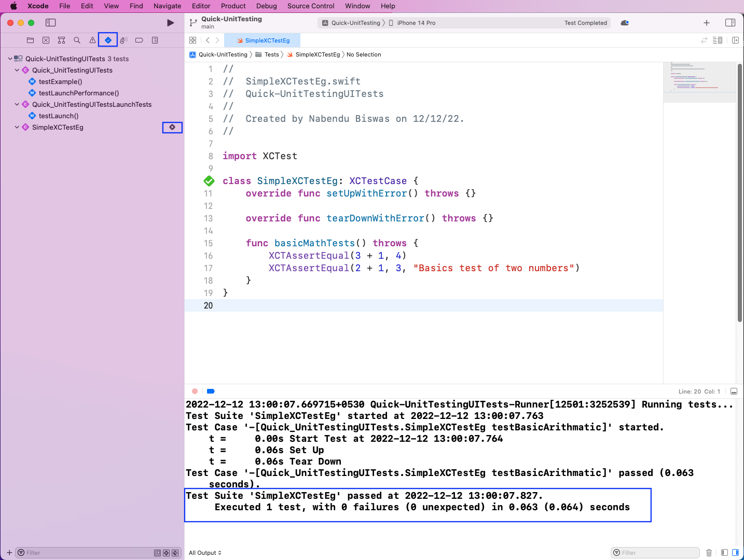Screen dimensions: 744x560
Task: Click the Test Completed status text
Action: point(585,23)
